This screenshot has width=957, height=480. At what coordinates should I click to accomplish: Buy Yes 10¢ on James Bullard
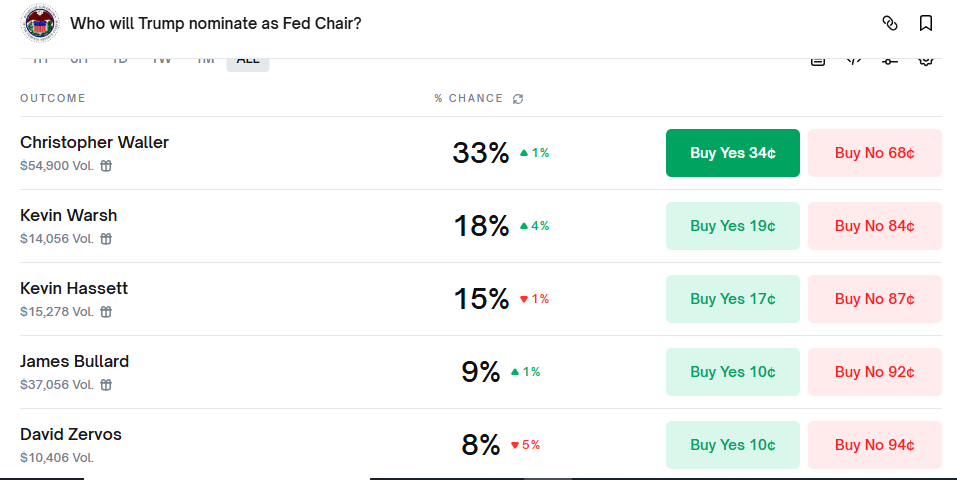[732, 372]
